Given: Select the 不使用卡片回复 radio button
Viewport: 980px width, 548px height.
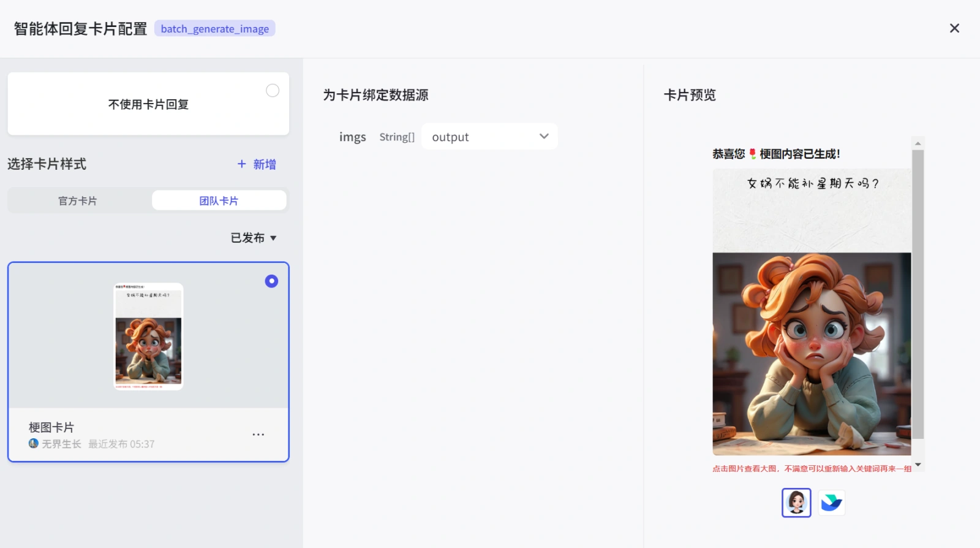Looking at the screenshot, I should point(273,91).
